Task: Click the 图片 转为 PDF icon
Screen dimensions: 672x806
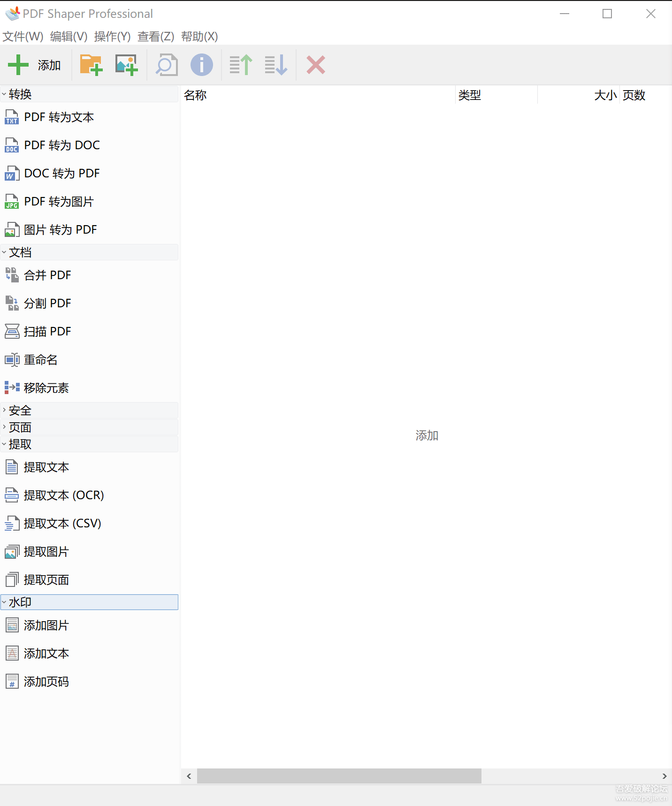Action: click(x=12, y=229)
